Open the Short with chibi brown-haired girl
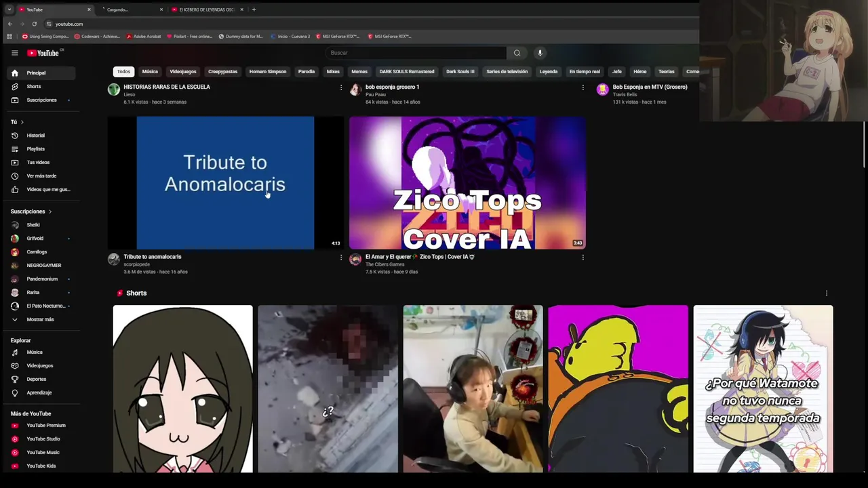 coord(182,388)
